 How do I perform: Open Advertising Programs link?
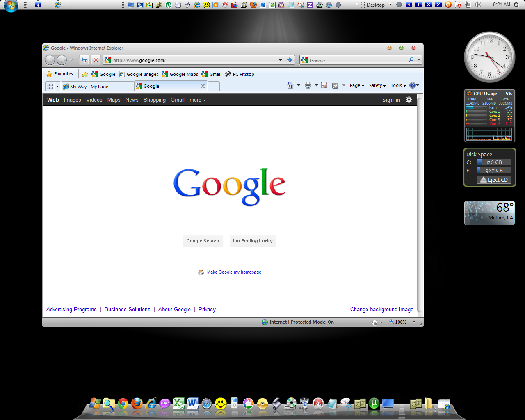[71, 309]
